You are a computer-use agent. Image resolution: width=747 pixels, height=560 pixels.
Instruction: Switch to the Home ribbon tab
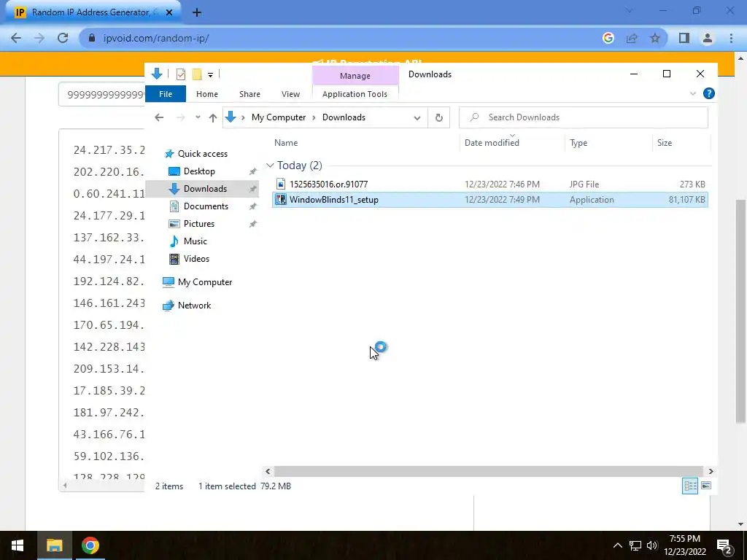coord(206,94)
